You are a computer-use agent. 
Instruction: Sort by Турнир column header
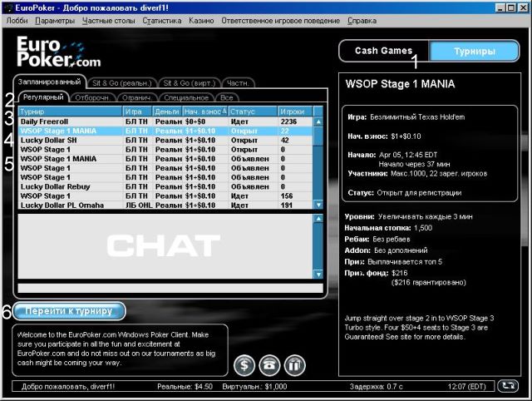pyautogui.click(x=70, y=111)
